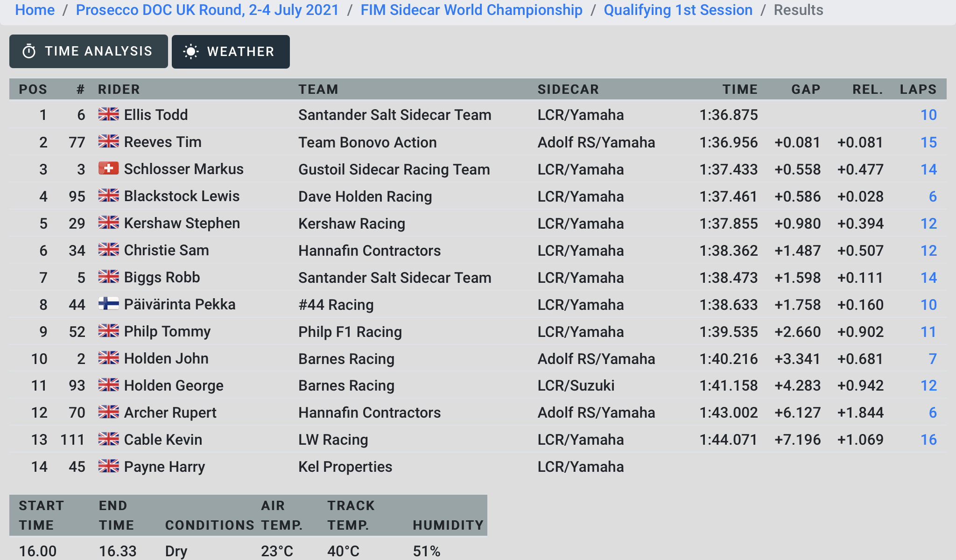Open the Weather view
The image size is (956, 560).
click(231, 51)
